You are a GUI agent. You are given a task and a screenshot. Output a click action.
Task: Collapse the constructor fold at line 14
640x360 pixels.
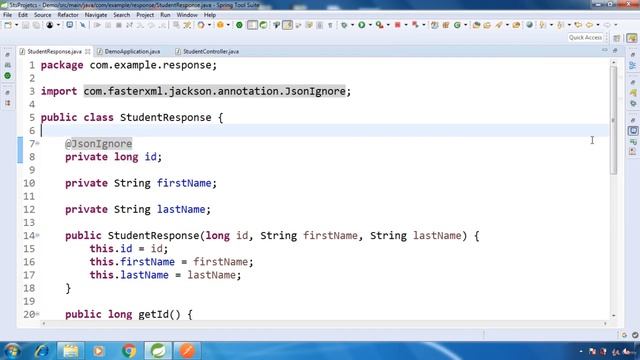tap(38, 235)
